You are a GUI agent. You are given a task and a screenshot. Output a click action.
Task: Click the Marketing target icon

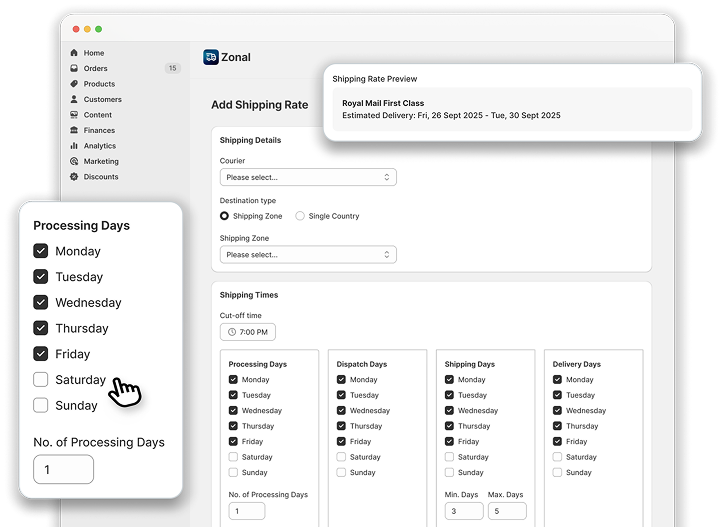pyautogui.click(x=74, y=161)
